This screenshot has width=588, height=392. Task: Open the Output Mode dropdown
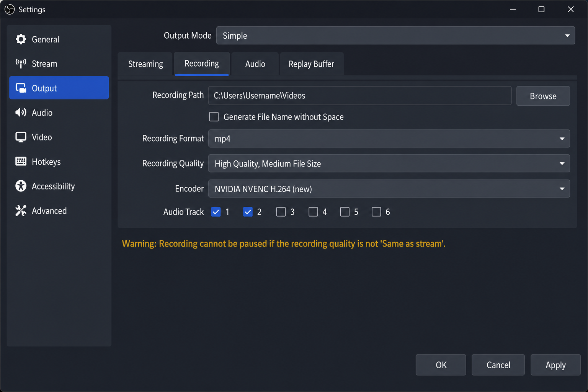coord(395,36)
